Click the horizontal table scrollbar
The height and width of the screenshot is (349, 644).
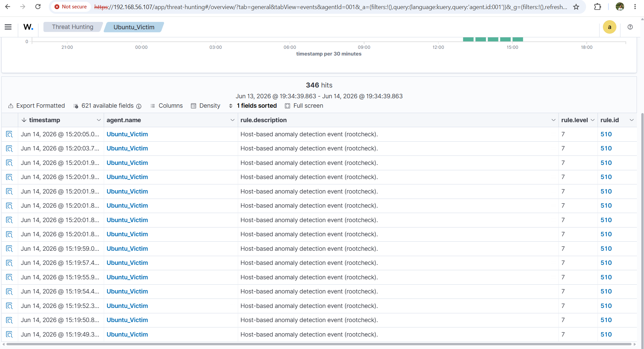point(319,344)
